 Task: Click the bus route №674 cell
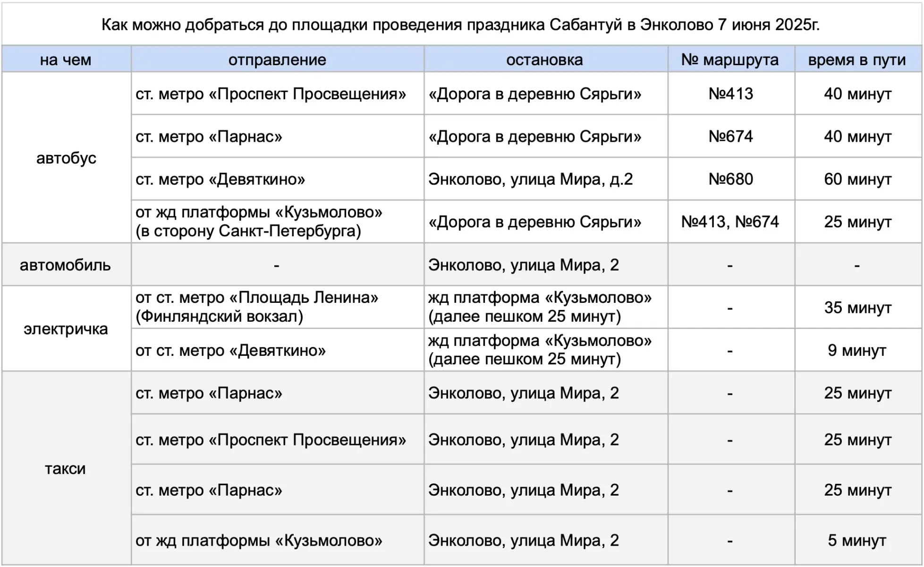pyautogui.click(x=731, y=136)
